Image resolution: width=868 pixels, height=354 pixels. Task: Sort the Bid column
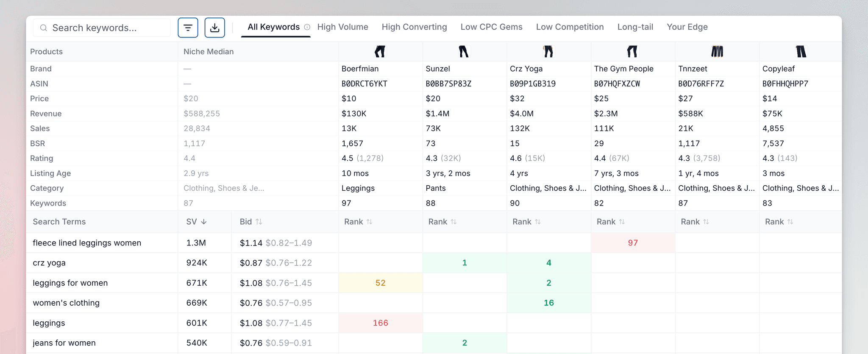259,222
